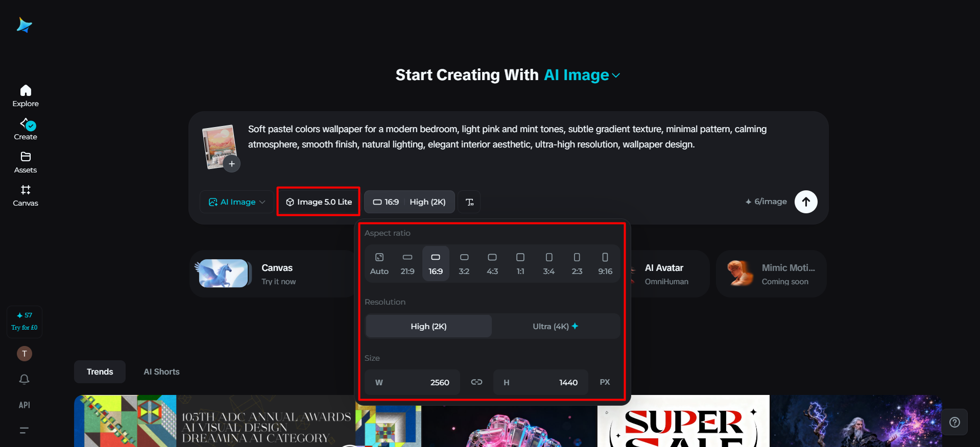Viewport: 980px width, 447px height.
Task: Click into the prompt text field
Action: [507, 137]
